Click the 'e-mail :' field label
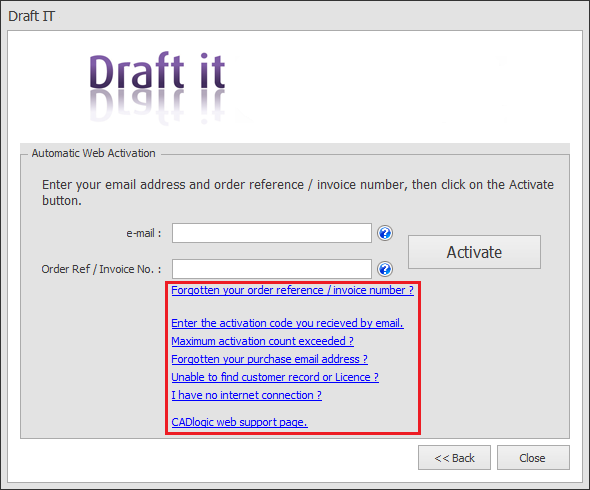This screenshot has height=490, width=590. coord(144,233)
